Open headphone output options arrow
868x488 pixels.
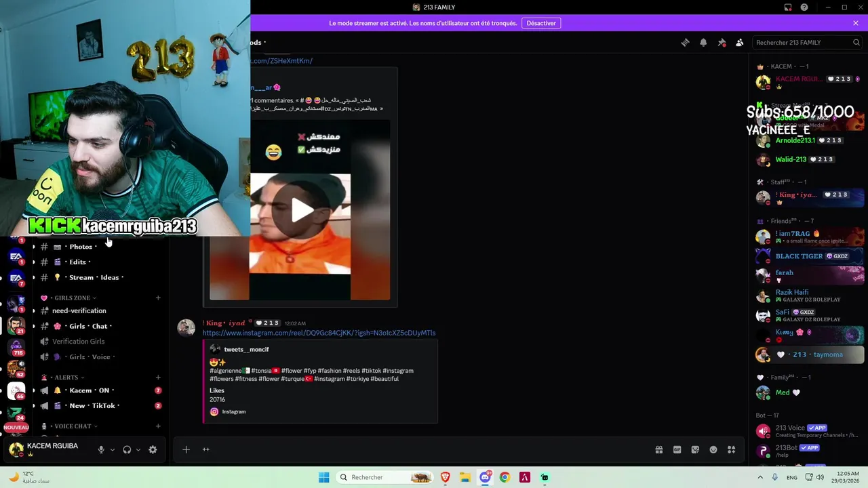[138, 449]
